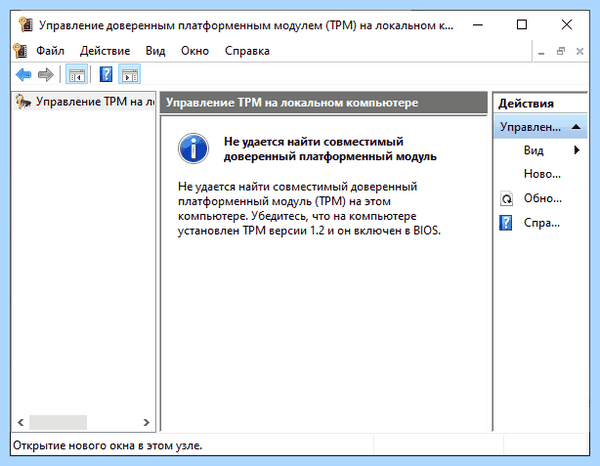This screenshot has height=466, width=600.
Task: Click the Обно... refresh action
Action: (x=543, y=198)
